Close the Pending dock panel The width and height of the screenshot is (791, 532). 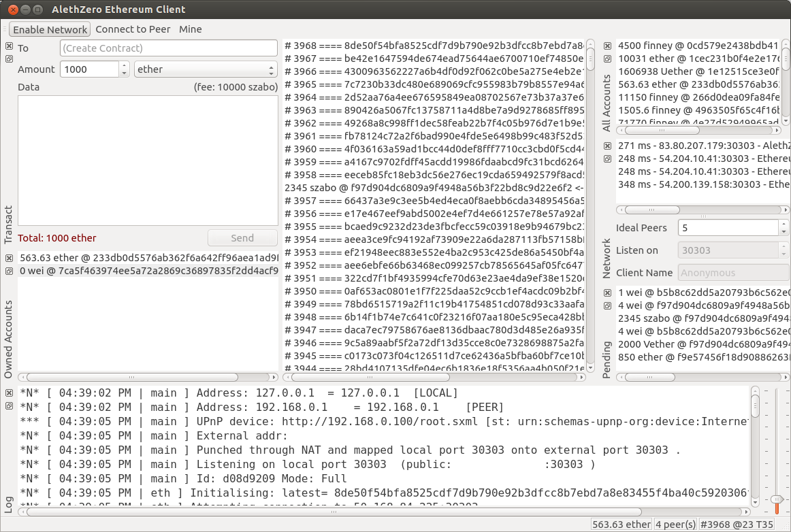coord(607,293)
